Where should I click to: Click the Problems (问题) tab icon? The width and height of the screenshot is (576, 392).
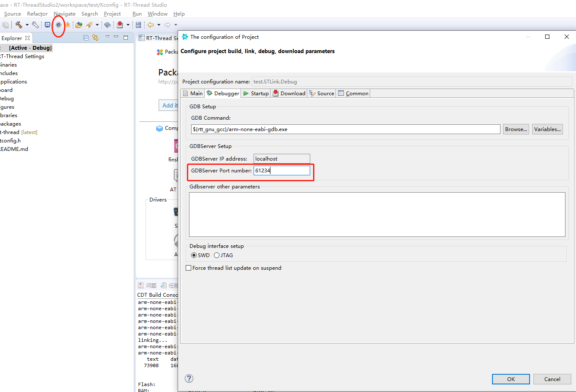point(141,285)
